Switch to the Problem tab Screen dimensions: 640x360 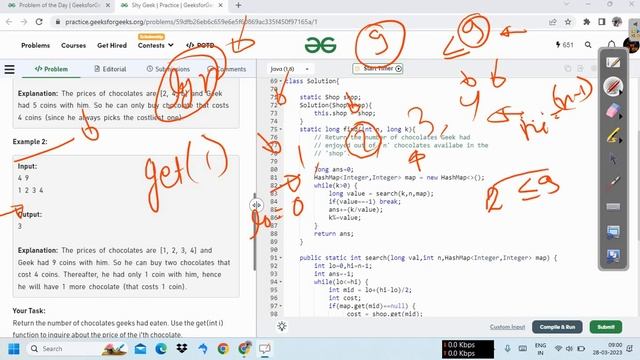(51, 69)
